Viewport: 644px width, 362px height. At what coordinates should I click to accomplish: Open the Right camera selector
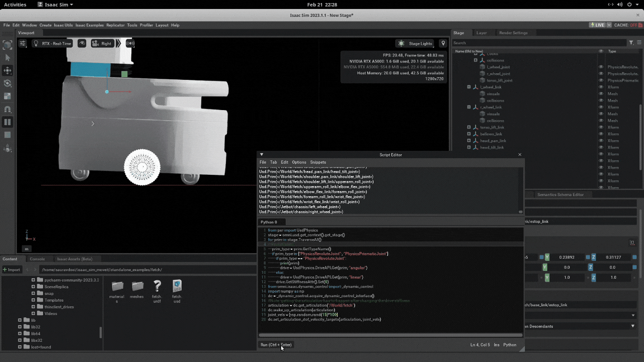pyautogui.click(x=102, y=44)
